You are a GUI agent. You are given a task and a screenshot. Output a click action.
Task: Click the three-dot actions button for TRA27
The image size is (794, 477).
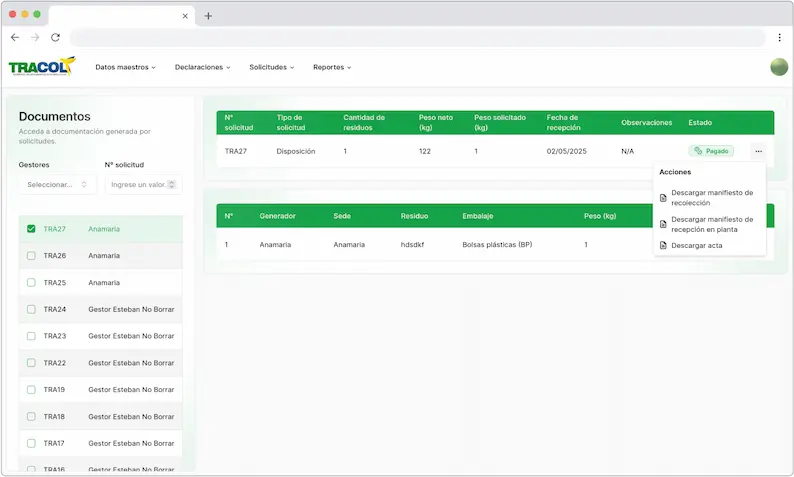tap(759, 151)
